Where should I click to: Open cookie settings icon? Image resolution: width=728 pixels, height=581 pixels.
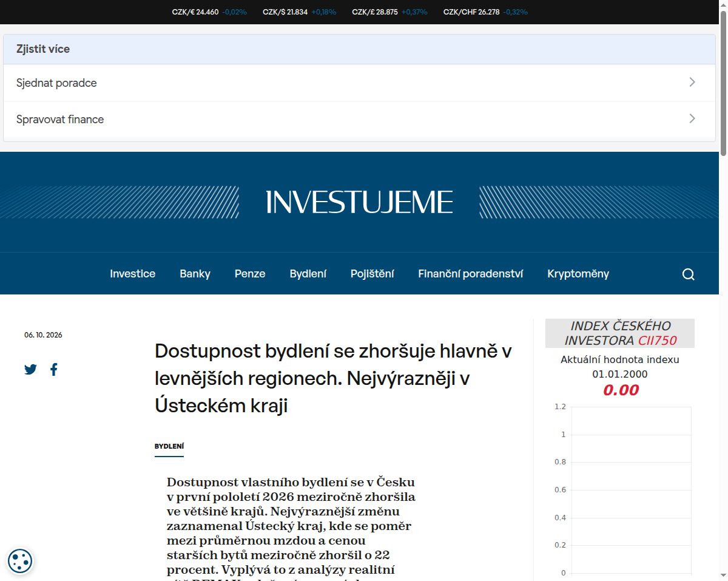pos(20,560)
